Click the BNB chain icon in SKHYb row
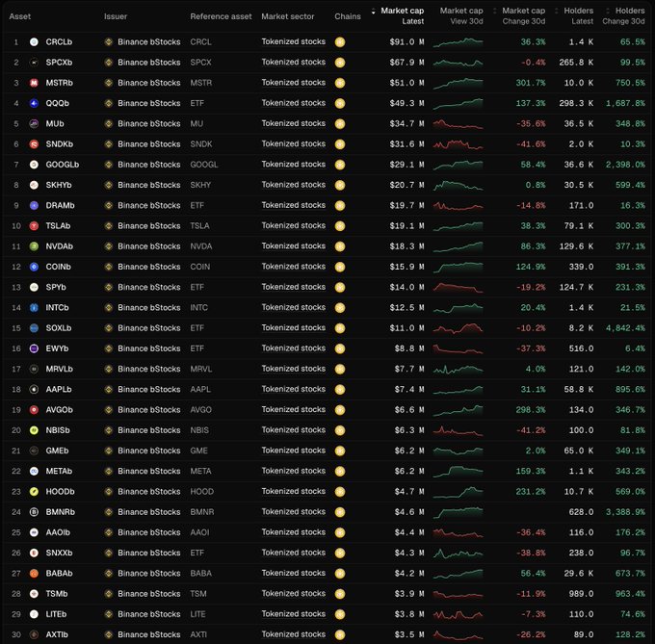Image resolution: width=655 pixels, height=644 pixels. point(340,185)
